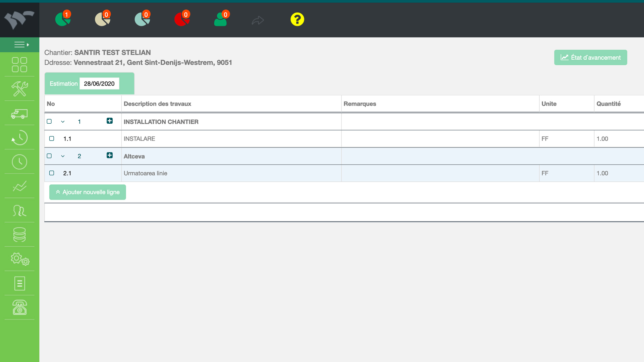Open the database sidebar icon
Screen dimensions: 644x362
tap(19, 235)
